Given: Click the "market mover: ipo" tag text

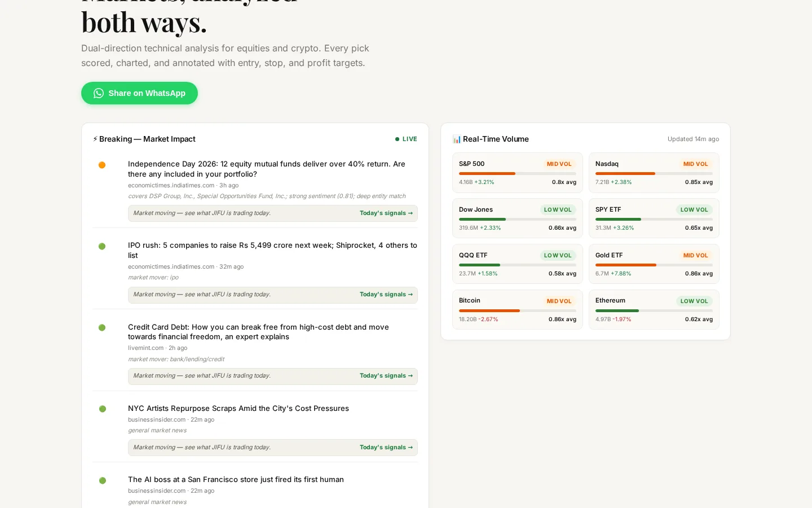Looking at the screenshot, I should (x=153, y=278).
